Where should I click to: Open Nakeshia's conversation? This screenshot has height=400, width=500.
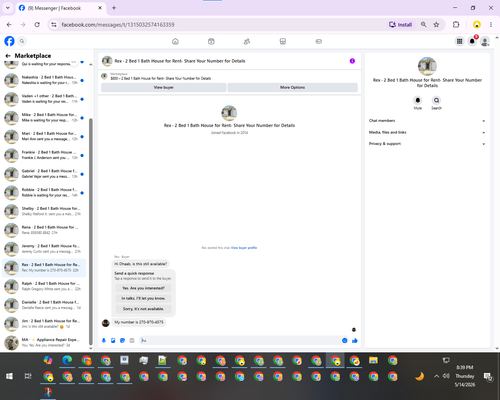pos(44,80)
